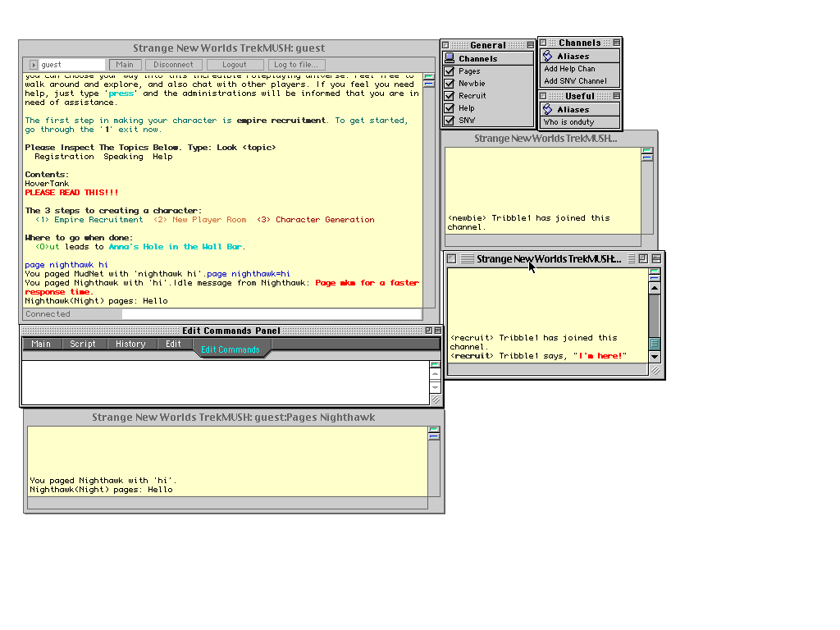Screen dimensions: 840x630
Task: Click the Anna's Hole in the Wall Bar text
Action: pyautogui.click(x=176, y=246)
